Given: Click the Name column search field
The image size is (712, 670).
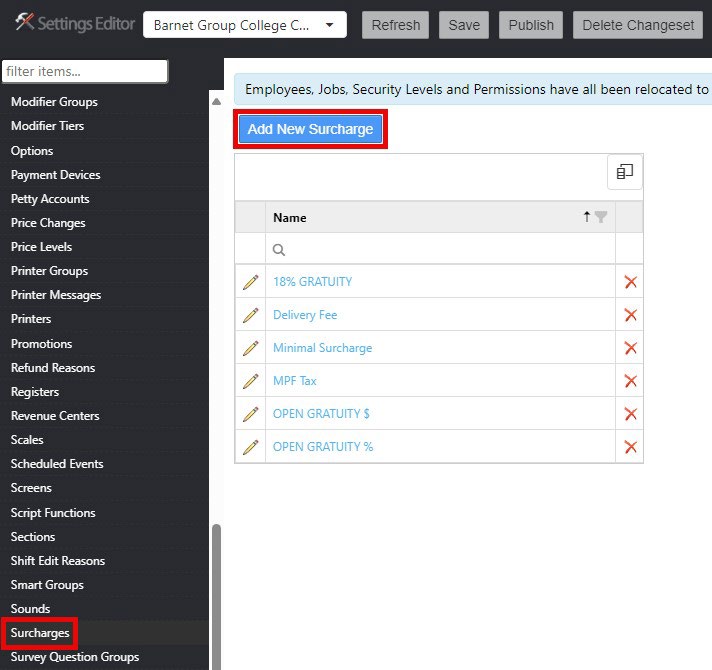Looking at the screenshot, I should tap(440, 249).
